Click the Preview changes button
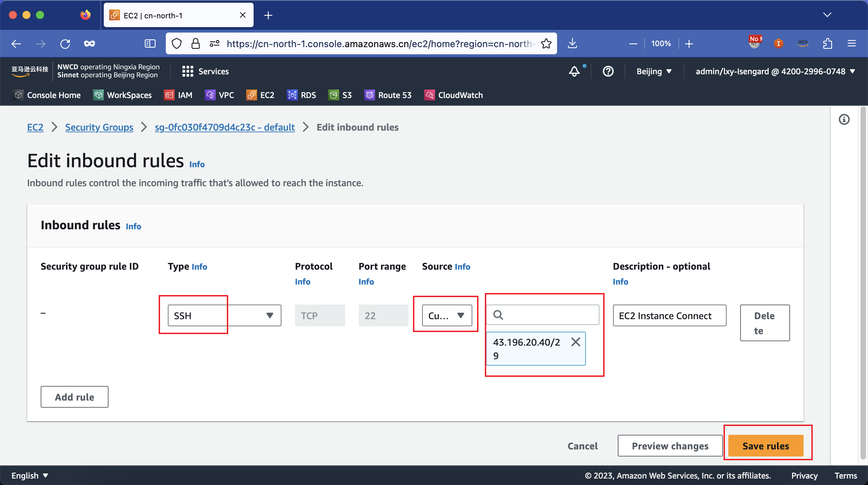This screenshot has width=868, height=485. [x=670, y=446]
